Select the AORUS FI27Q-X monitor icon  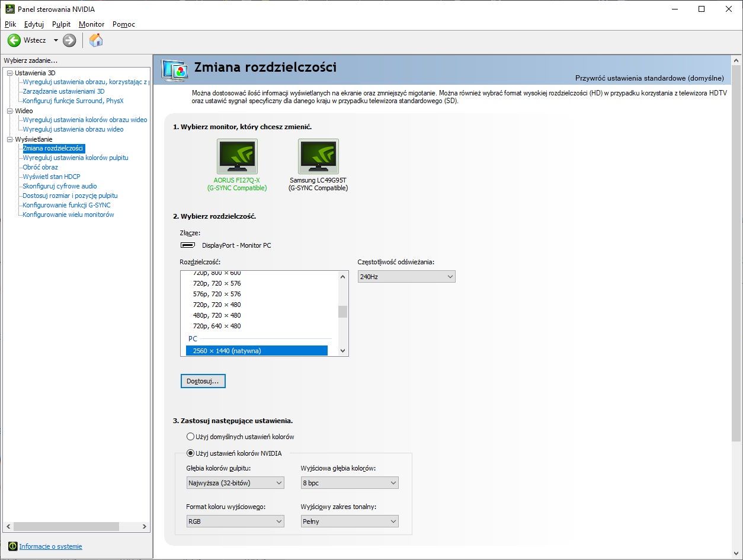tap(237, 156)
